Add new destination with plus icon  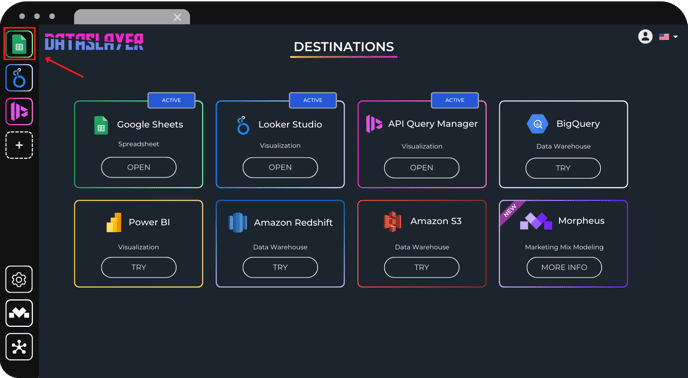19,145
